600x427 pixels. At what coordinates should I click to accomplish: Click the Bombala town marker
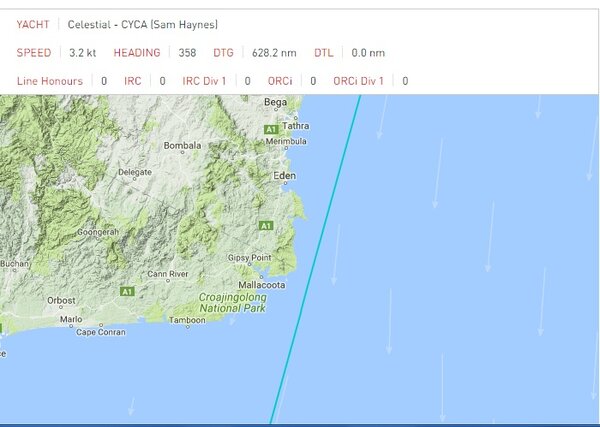(184, 146)
